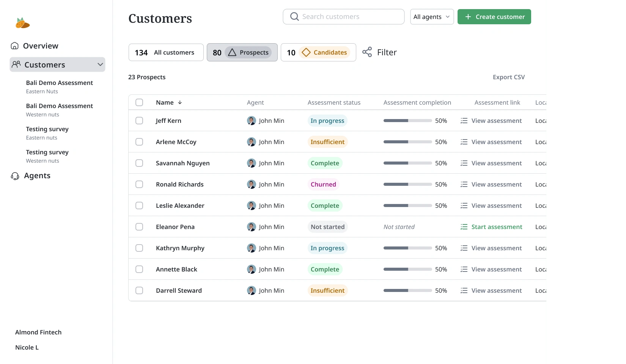Click the Nicole L user name
The width and height of the screenshot is (626, 364).
click(x=27, y=347)
